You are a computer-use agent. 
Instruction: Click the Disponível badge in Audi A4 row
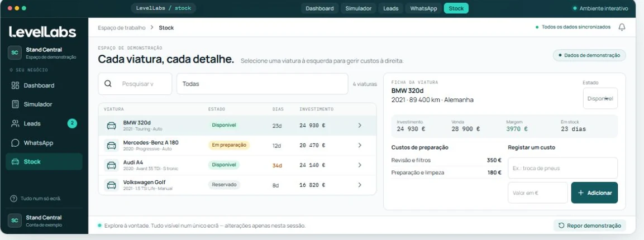(224, 165)
